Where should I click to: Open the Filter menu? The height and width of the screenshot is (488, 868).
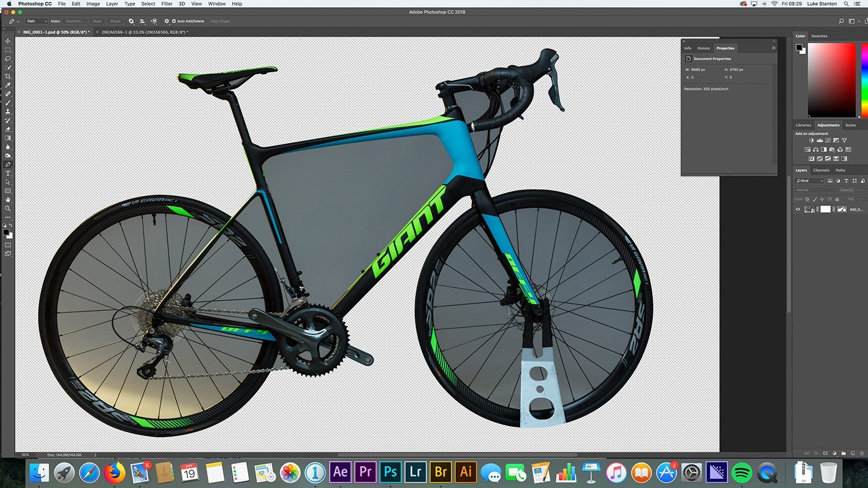pos(166,4)
